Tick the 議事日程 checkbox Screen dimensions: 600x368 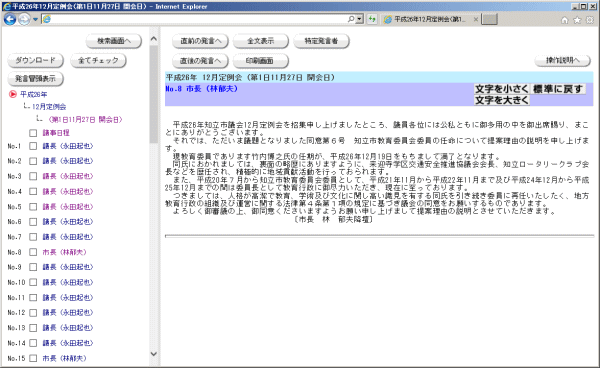pyautogui.click(x=33, y=133)
